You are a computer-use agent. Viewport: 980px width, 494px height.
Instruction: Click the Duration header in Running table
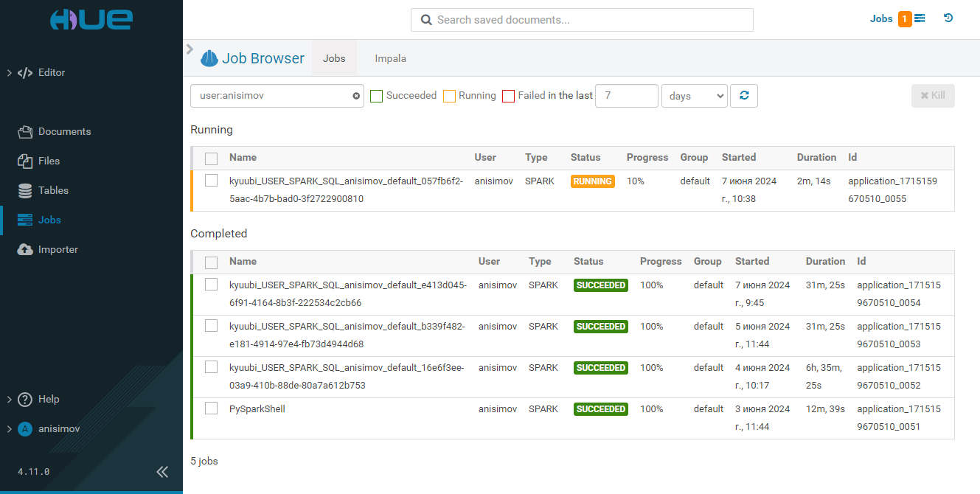[x=816, y=158]
